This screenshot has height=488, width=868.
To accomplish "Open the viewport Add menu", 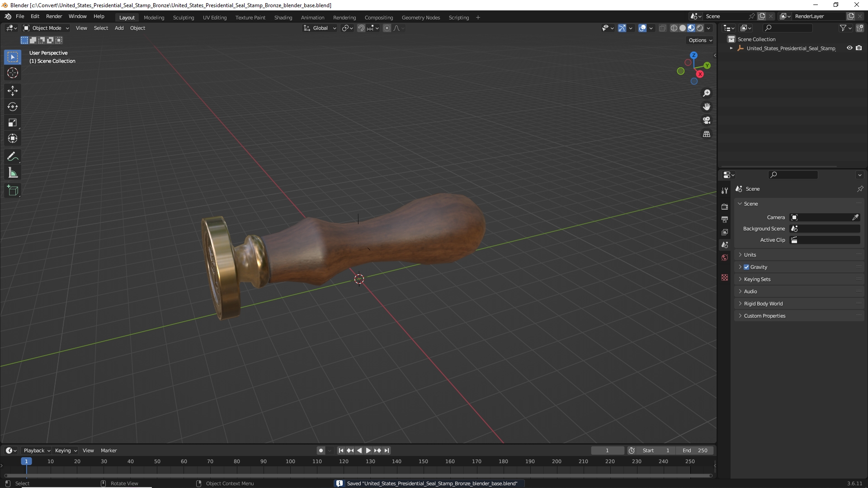I will pos(119,28).
